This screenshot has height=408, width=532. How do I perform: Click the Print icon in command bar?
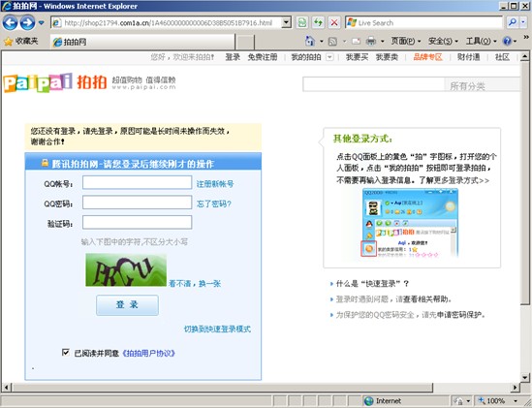point(371,42)
